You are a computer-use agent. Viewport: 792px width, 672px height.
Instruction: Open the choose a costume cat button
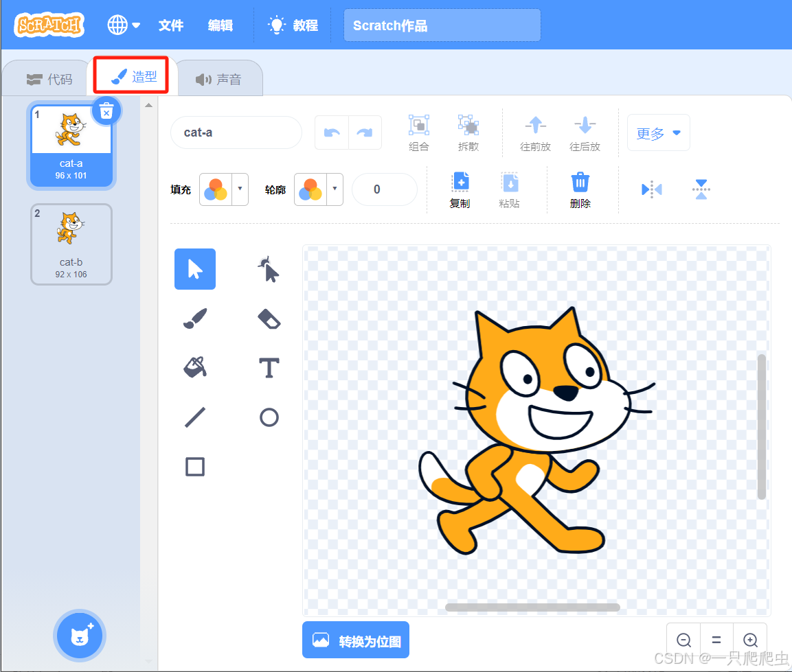80,636
